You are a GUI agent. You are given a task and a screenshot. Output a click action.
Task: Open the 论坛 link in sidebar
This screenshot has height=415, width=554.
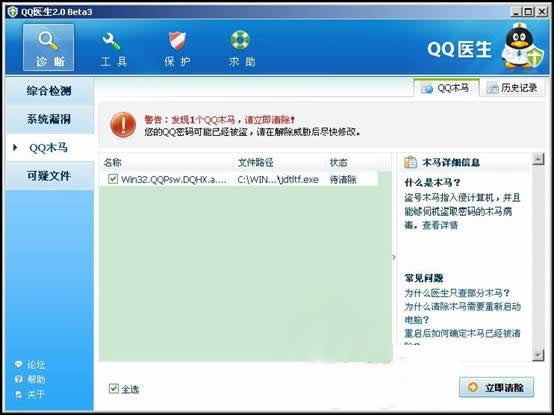36,364
